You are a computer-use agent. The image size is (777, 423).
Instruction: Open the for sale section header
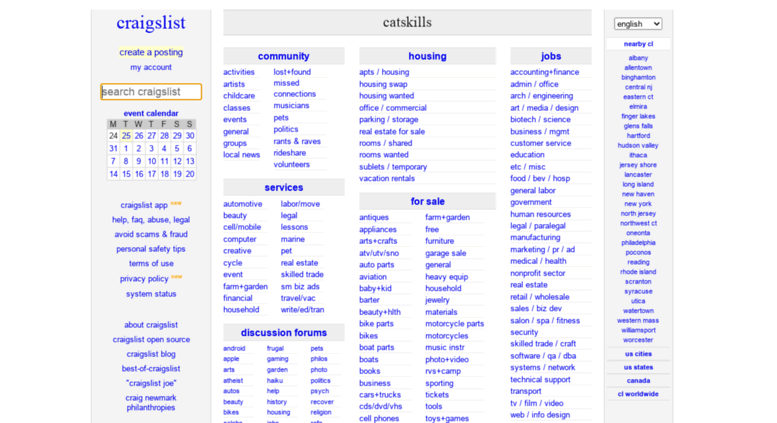(x=427, y=202)
